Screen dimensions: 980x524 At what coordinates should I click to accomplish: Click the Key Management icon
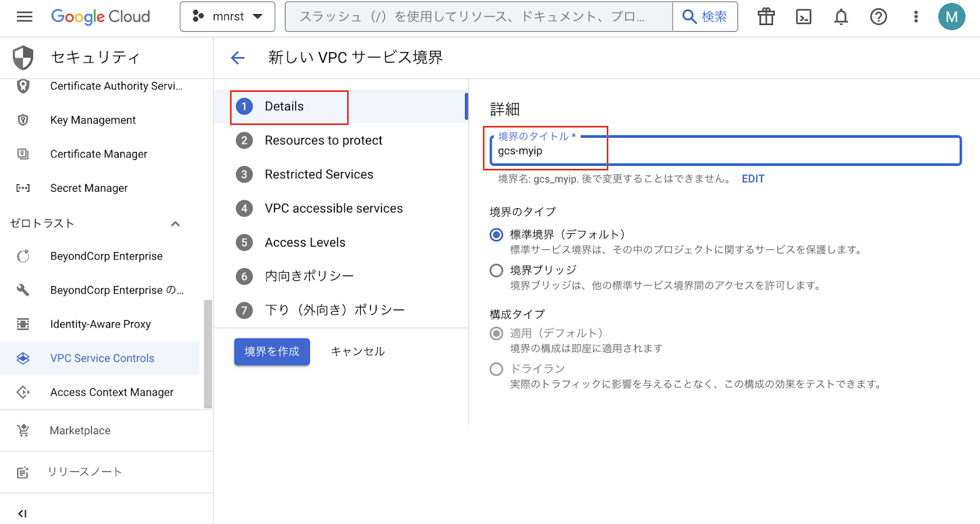click(23, 120)
